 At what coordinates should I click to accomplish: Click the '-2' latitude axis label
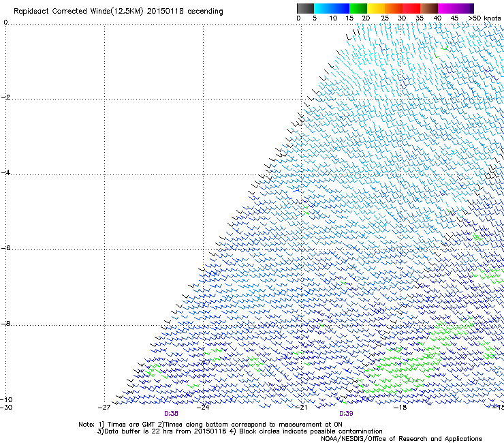[5, 97]
